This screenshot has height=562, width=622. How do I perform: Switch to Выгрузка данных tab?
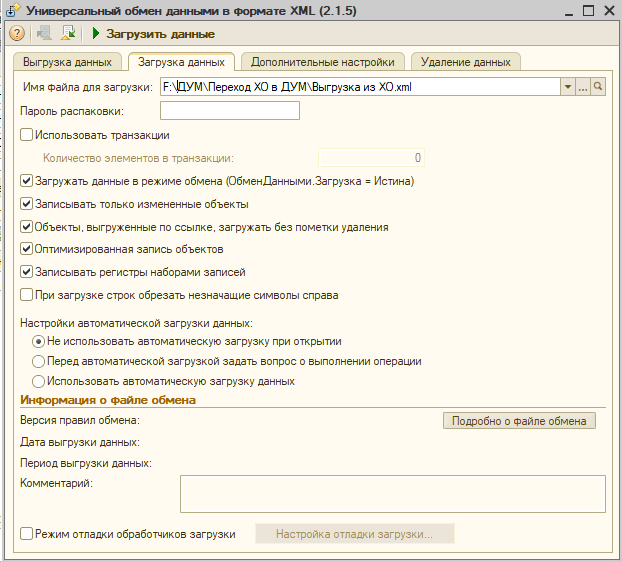[67, 62]
